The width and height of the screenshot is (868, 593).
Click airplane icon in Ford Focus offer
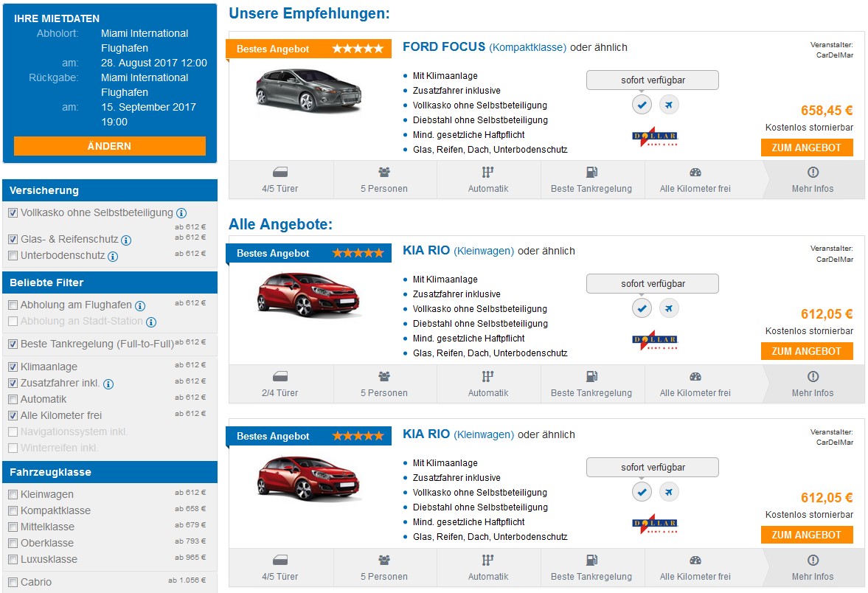(669, 105)
